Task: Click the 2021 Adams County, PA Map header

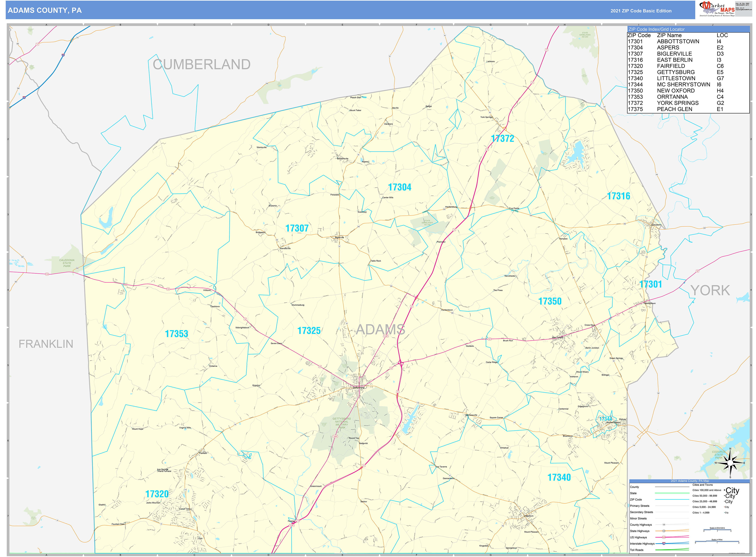Action: pos(689,481)
